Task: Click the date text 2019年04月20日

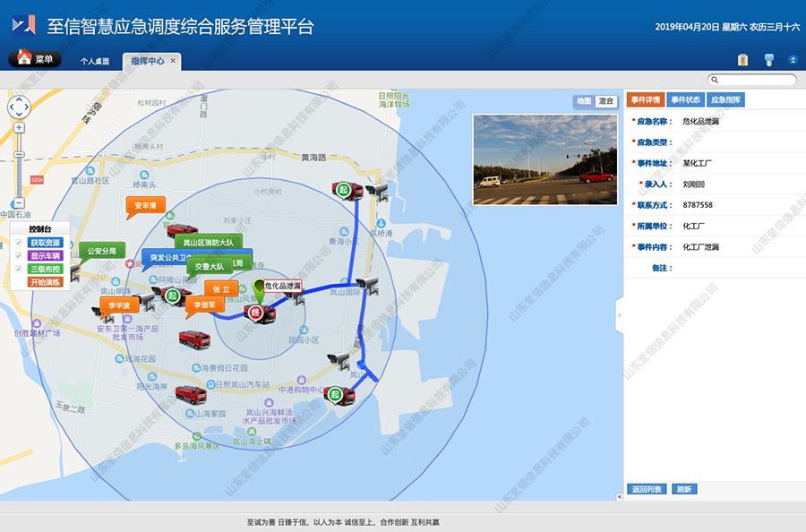Action: pyautogui.click(x=687, y=27)
